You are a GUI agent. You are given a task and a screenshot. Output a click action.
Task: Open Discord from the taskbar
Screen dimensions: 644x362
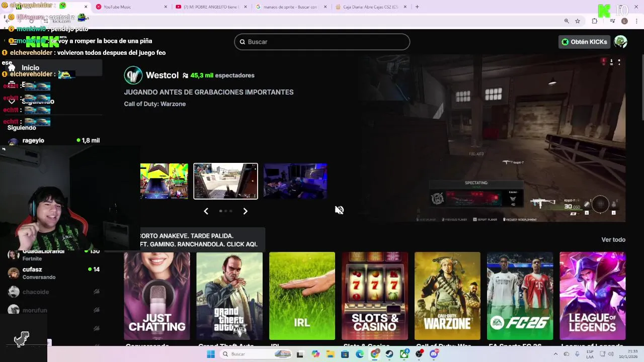tap(434, 354)
